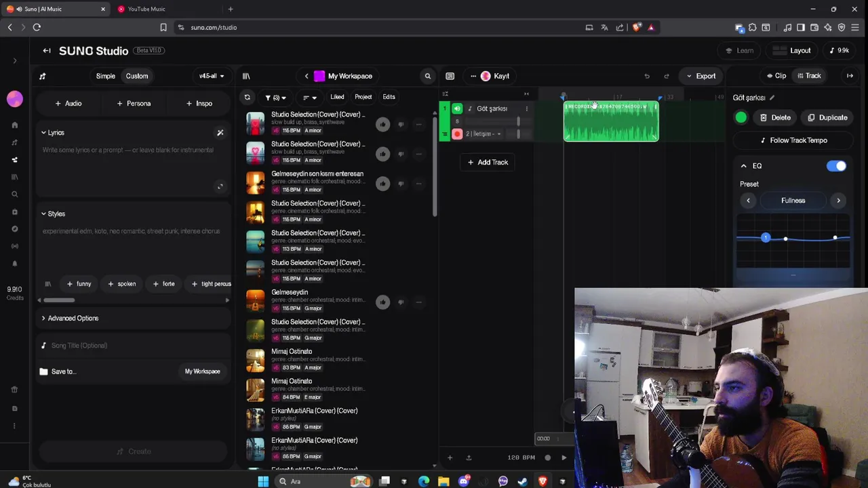The width and height of the screenshot is (868, 488).
Task: Expand Advanced Options
Action: point(69,319)
